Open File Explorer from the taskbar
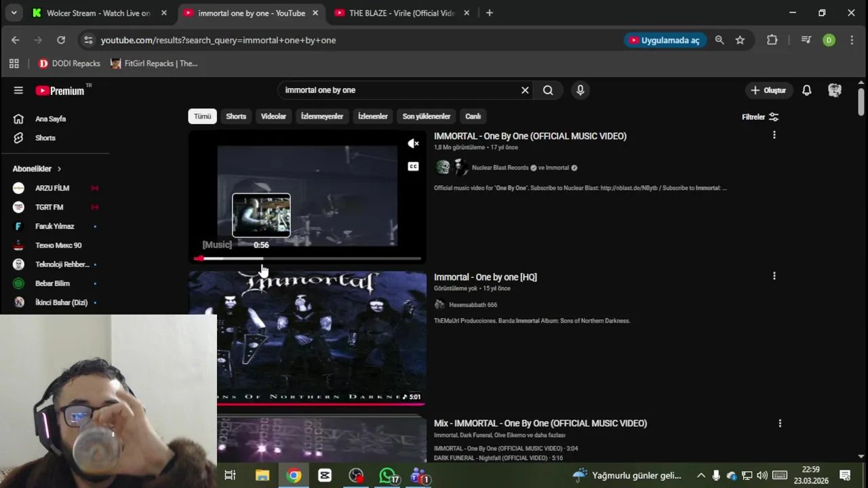Screen dimensions: 868x488 coord(262,476)
